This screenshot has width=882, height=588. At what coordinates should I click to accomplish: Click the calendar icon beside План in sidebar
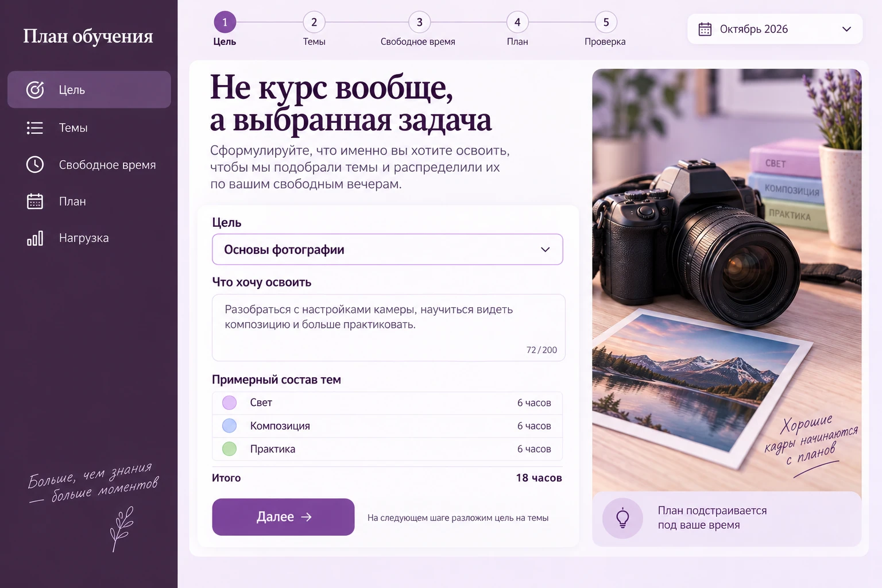coord(35,201)
